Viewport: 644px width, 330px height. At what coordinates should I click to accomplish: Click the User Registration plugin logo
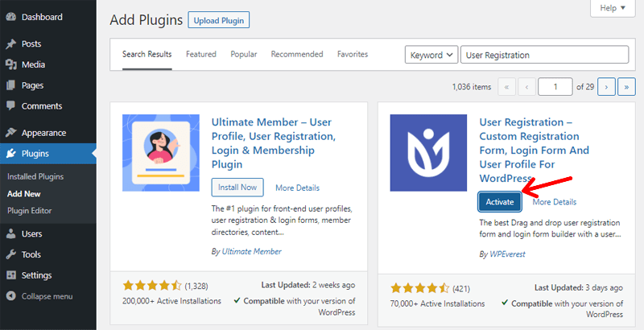(428, 153)
